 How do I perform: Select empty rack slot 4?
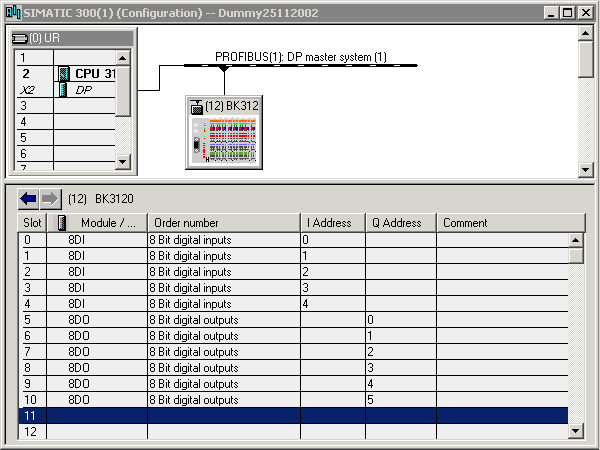[x=65, y=122]
